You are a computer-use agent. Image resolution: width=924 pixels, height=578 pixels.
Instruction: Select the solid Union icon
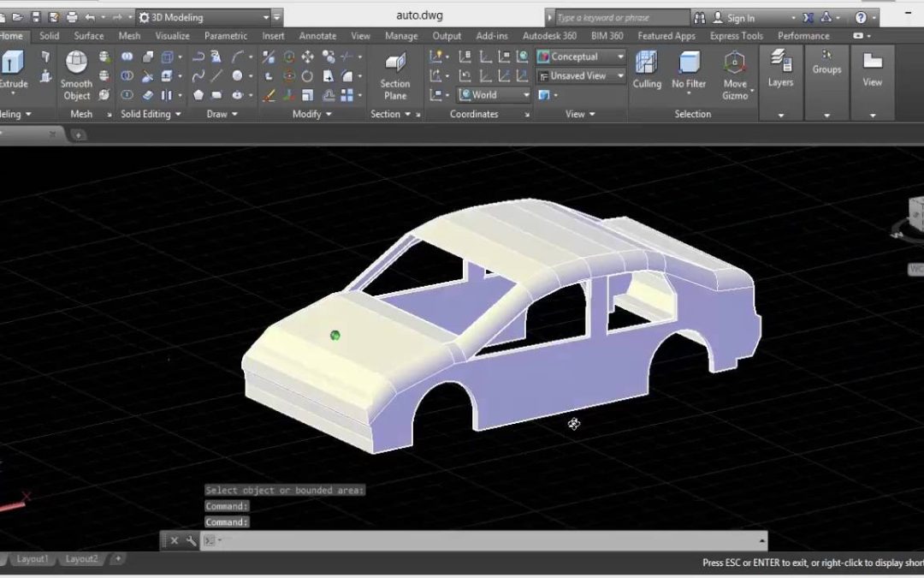point(127,57)
